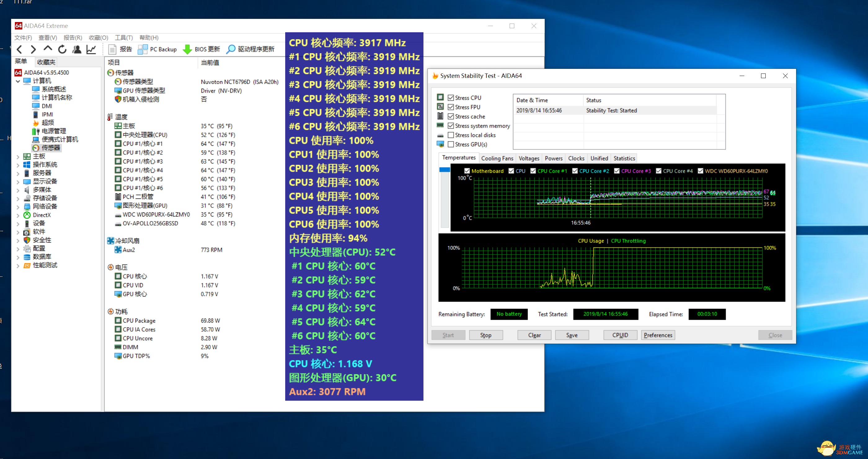Expand the 服务器 tree node

[x=18, y=173]
